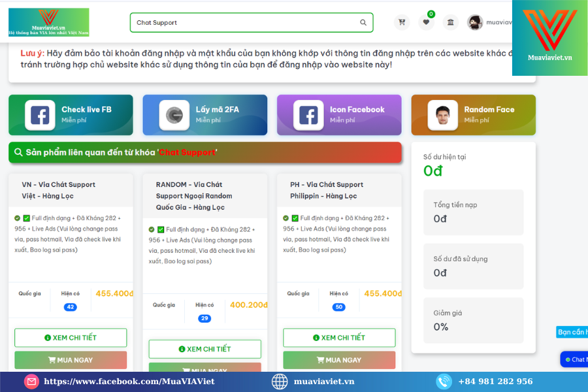The height and width of the screenshot is (392, 588).
Task: Click the muaviav username in header
Action: (x=498, y=22)
